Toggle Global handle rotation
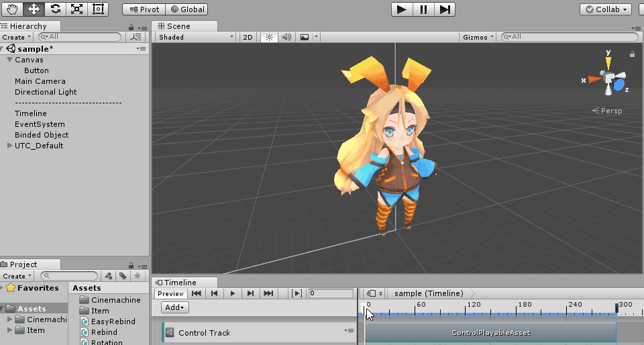 pos(187,9)
